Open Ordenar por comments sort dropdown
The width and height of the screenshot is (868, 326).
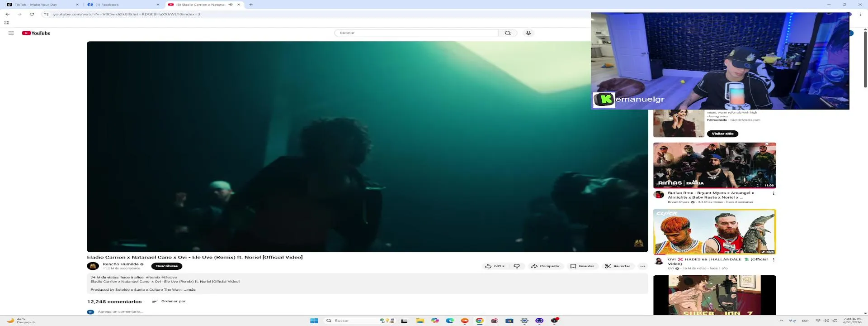[169, 301]
